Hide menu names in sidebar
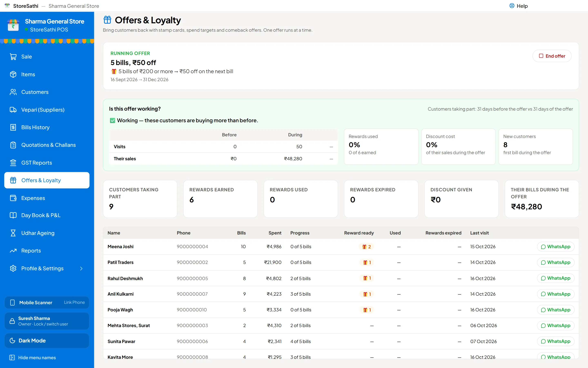The height and width of the screenshot is (368, 588). [32, 358]
